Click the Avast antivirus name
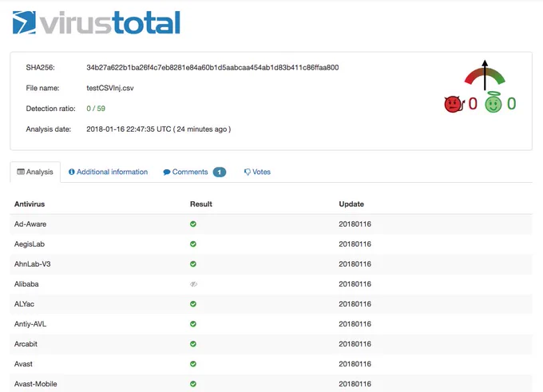 coord(23,364)
